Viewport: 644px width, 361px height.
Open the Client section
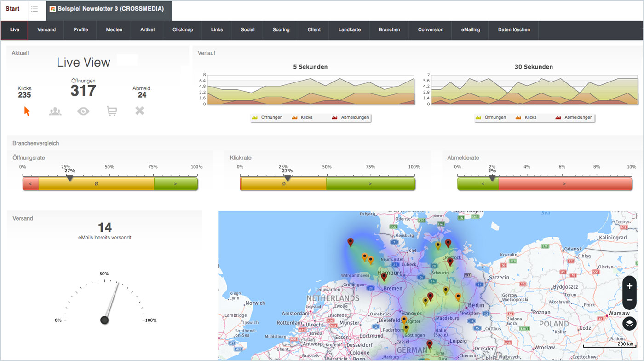[x=314, y=30]
